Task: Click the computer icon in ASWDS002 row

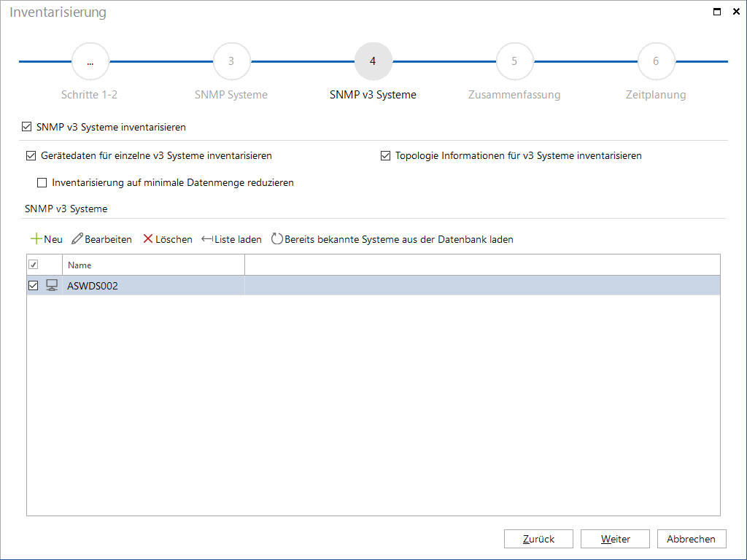Action: pyautogui.click(x=52, y=285)
